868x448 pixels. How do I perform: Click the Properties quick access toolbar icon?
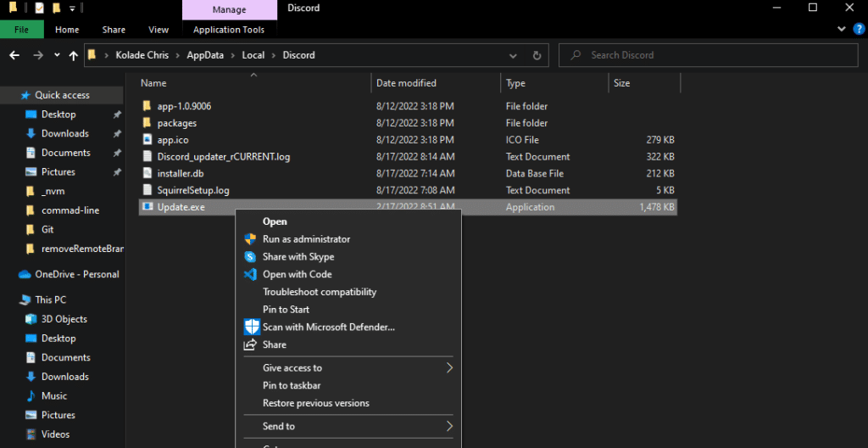[39, 8]
